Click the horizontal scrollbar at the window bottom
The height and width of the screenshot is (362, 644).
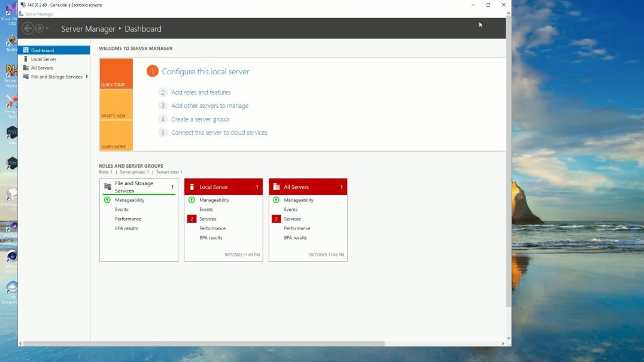[x=203, y=343]
